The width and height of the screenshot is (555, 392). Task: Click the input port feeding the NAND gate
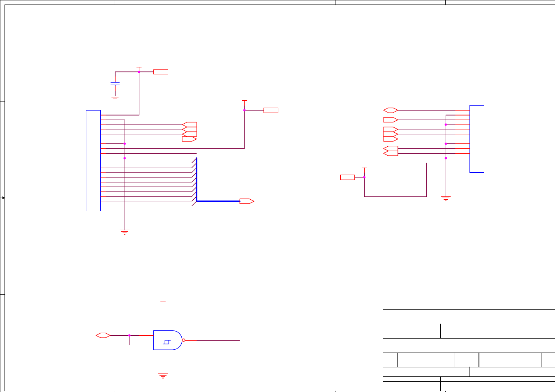103,335
